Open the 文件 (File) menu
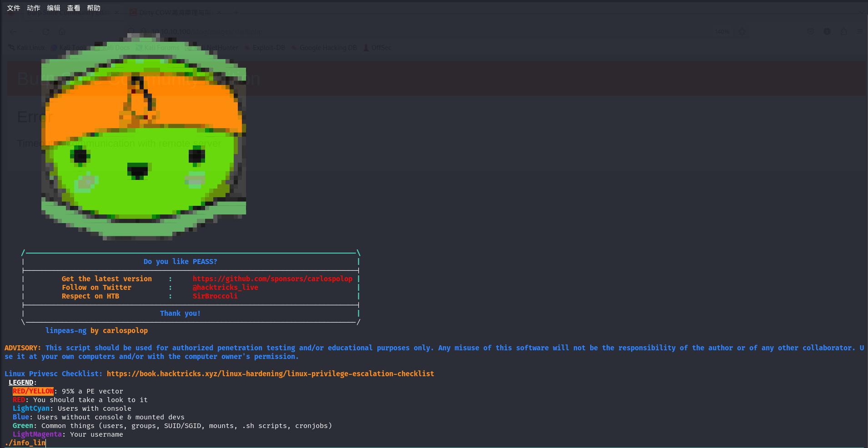 click(x=14, y=8)
